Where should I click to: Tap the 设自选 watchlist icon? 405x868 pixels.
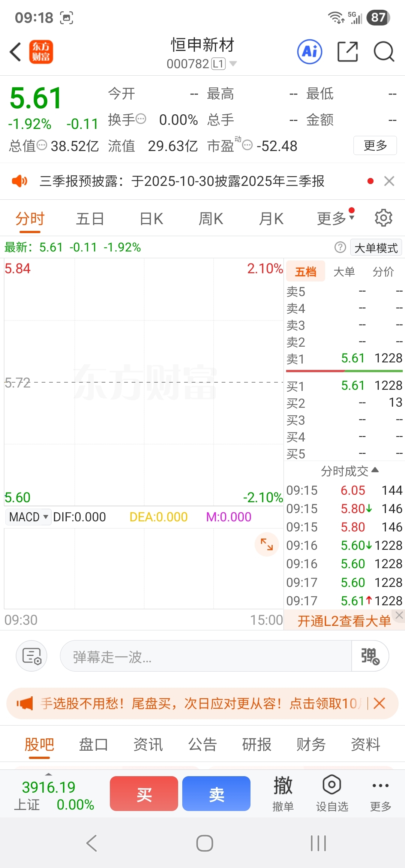click(332, 793)
